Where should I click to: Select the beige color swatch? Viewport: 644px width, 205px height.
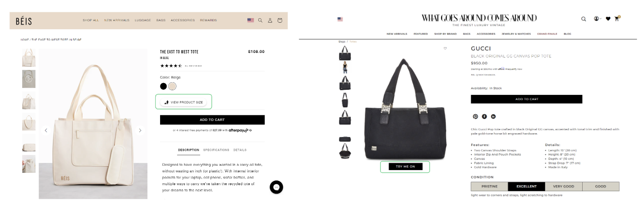click(172, 86)
